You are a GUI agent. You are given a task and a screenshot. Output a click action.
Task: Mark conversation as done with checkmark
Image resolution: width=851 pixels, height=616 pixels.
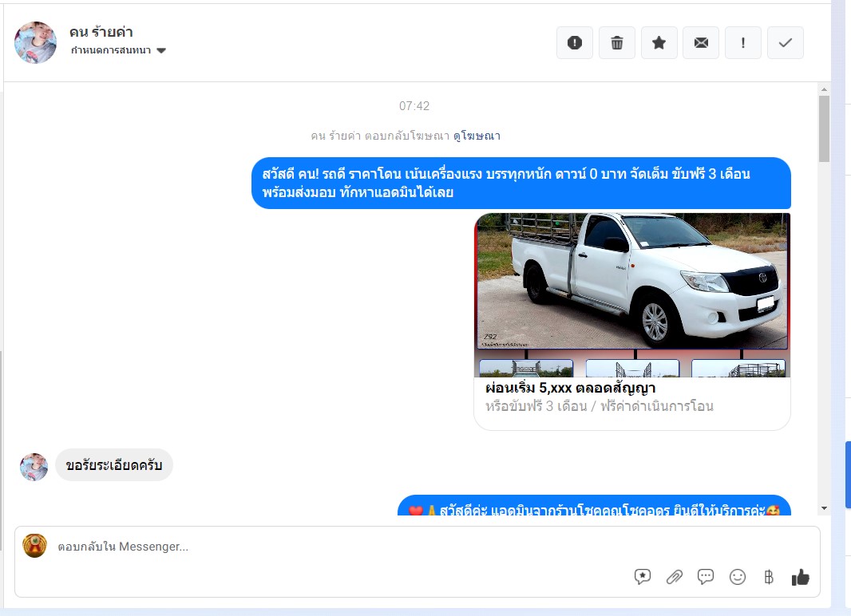coord(786,43)
